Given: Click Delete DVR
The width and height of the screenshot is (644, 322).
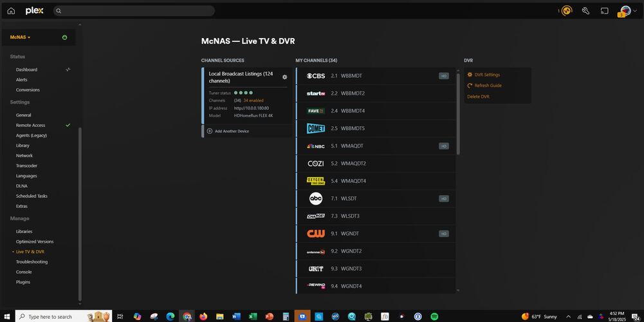Looking at the screenshot, I should coord(478,97).
